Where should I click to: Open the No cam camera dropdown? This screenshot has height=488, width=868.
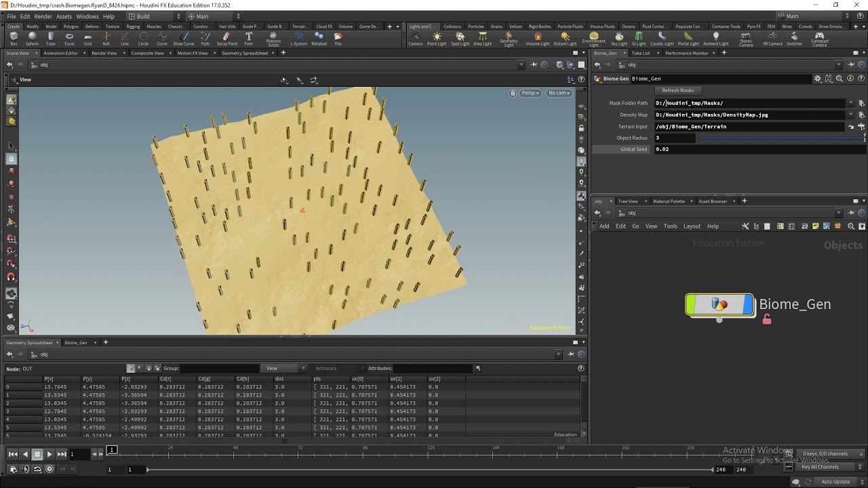point(558,94)
